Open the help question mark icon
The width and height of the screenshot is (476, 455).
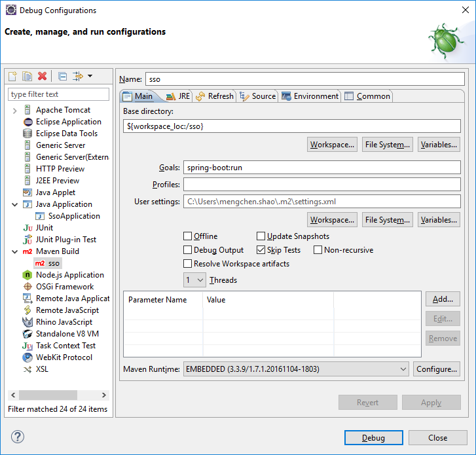18,437
